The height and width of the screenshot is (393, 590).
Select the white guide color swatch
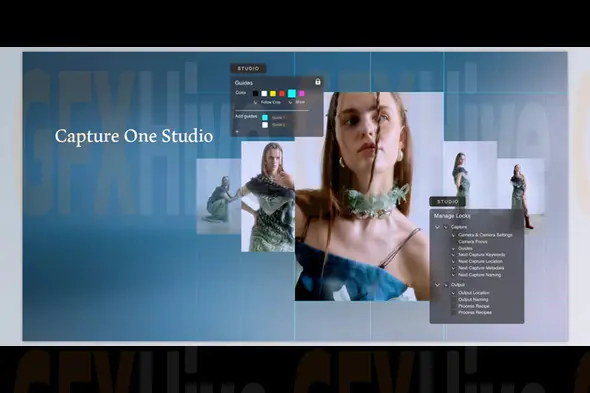[264, 93]
